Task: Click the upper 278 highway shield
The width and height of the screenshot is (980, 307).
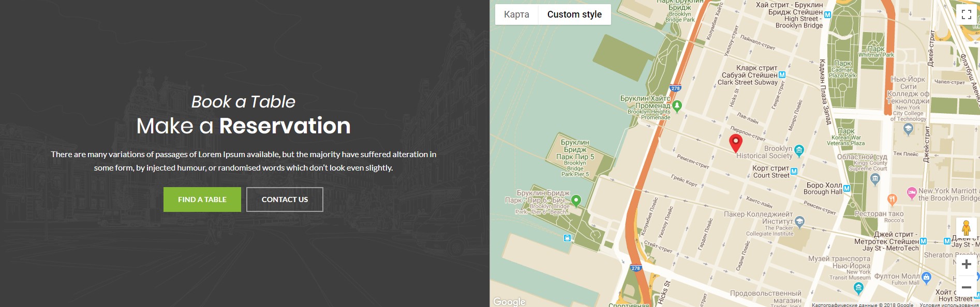Action: (x=675, y=88)
